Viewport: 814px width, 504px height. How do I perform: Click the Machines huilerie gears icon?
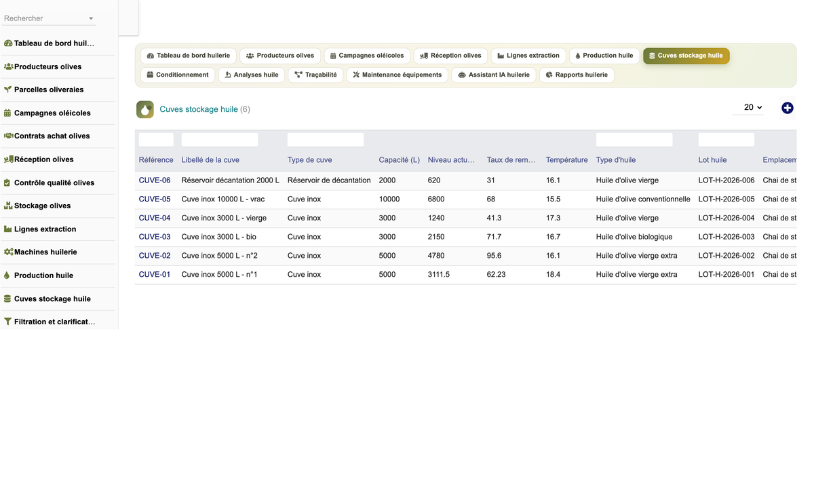click(9, 252)
